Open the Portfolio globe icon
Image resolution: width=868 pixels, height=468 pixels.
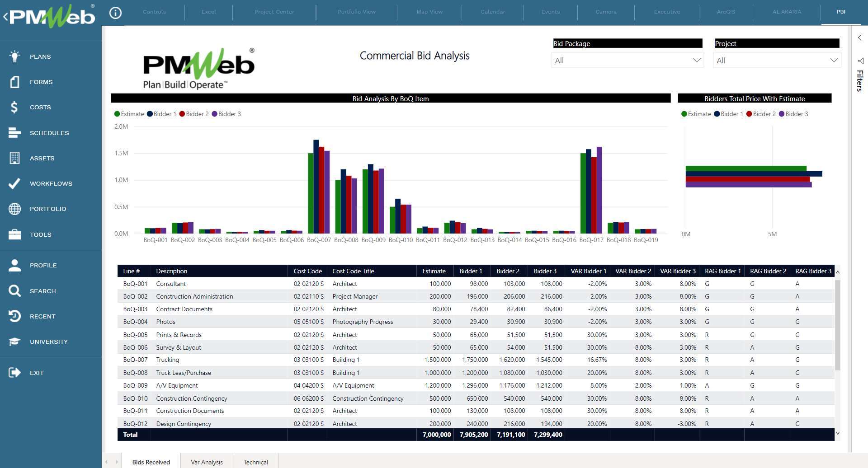click(x=14, y=209)
